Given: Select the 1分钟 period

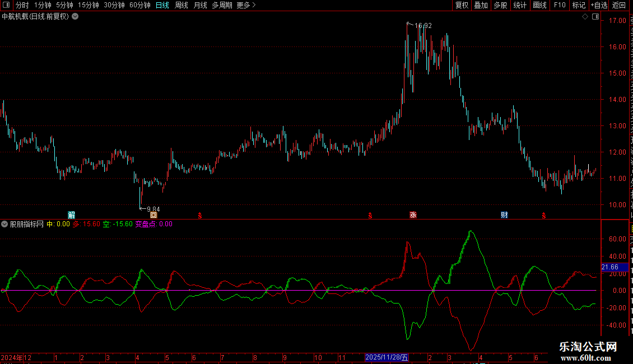Looking at the screenshot, I should click(43, 5).
